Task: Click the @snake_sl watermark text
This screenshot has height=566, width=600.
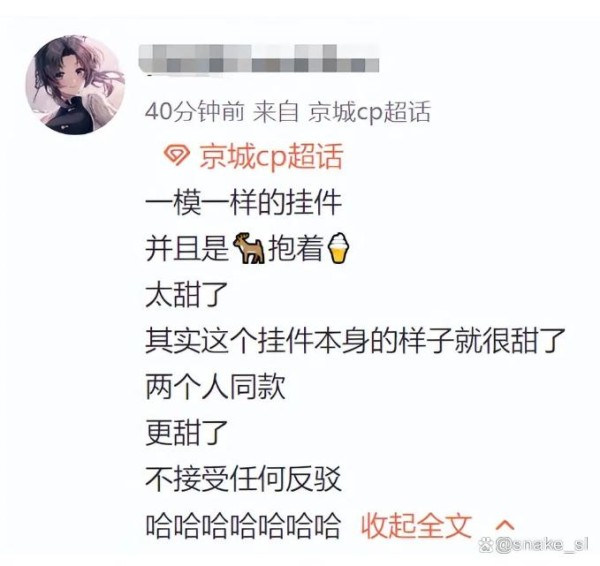Action: coord(541,545)
